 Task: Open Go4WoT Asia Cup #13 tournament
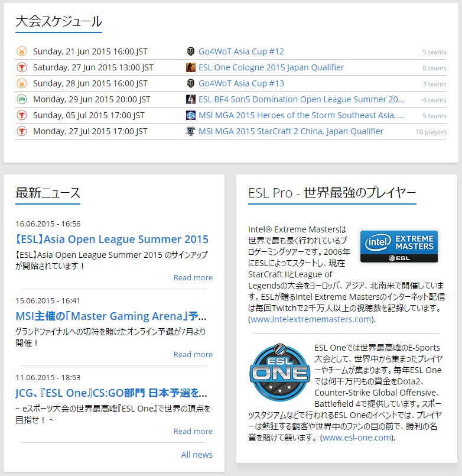241,83
